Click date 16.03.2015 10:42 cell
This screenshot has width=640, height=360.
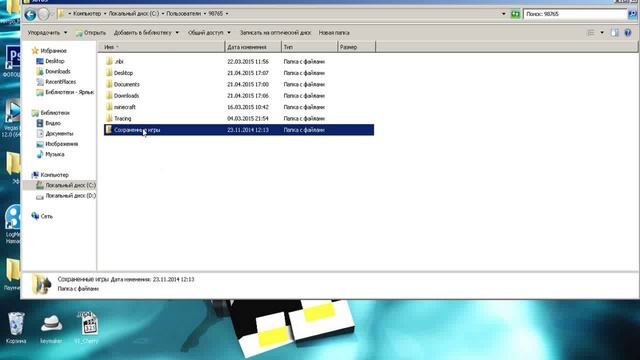click(x=248, y=107)
